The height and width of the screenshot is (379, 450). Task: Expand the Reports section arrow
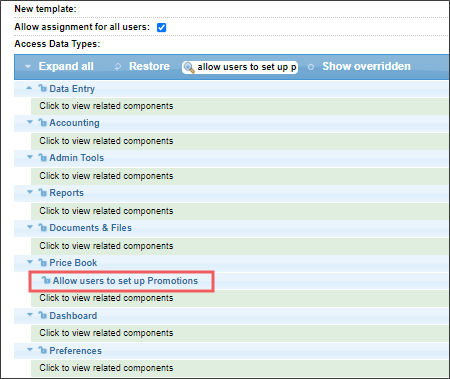pos(30,192)
